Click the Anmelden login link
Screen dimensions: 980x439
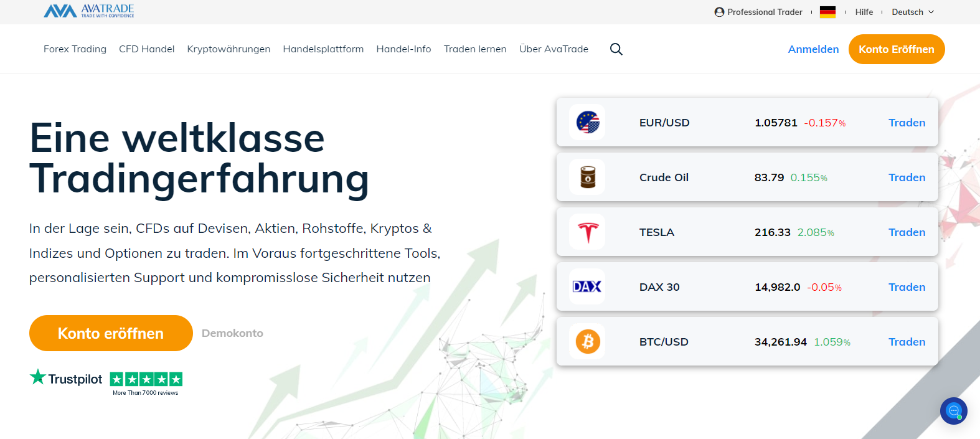[x=813, y=49]
